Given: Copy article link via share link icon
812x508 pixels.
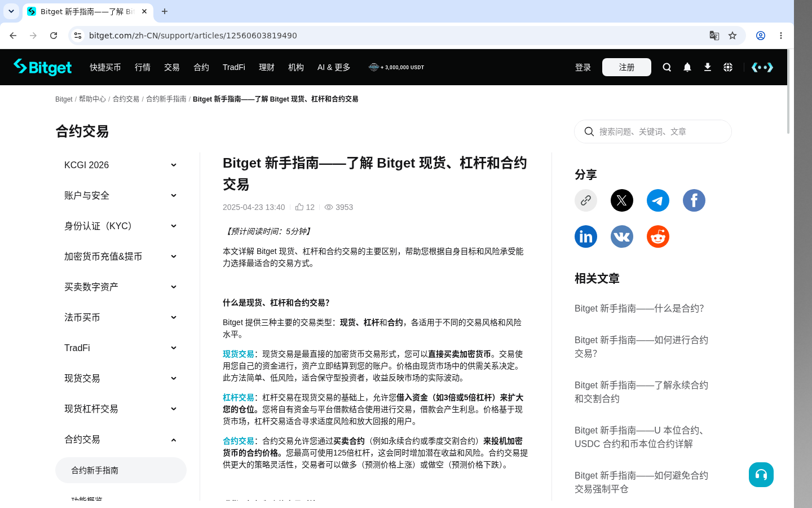Looking at the screenshot, I should pos(586,200).
